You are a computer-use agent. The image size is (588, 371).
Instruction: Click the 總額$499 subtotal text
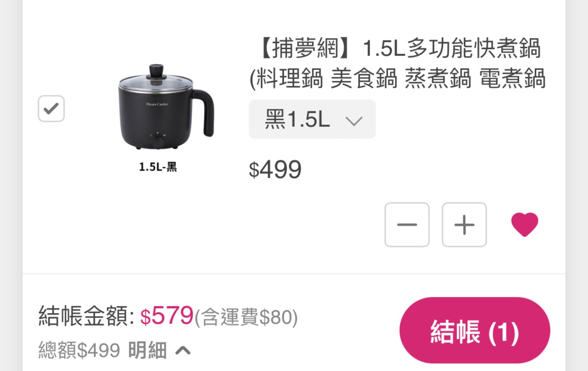point(79,351)
